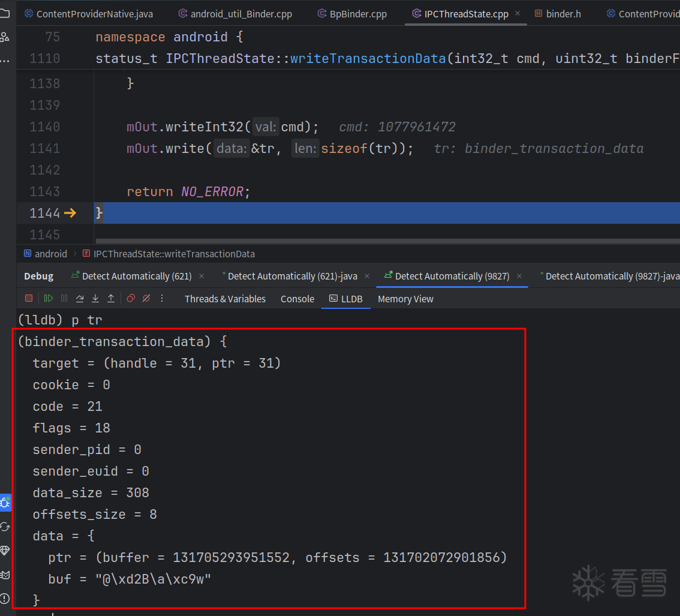Image resolution: width=680 pixels, height=616 pixels.
Task: Open the binder.h editor tab
Action: point(558,14)
